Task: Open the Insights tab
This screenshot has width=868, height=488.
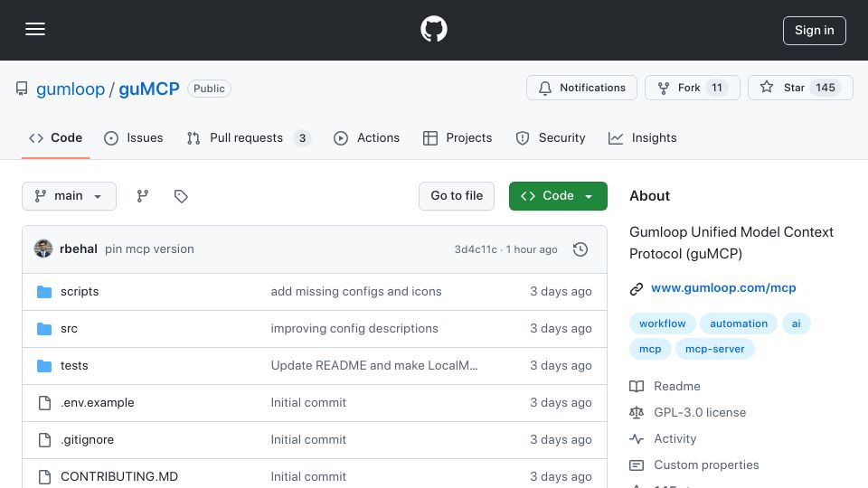Action: (642, 137)
